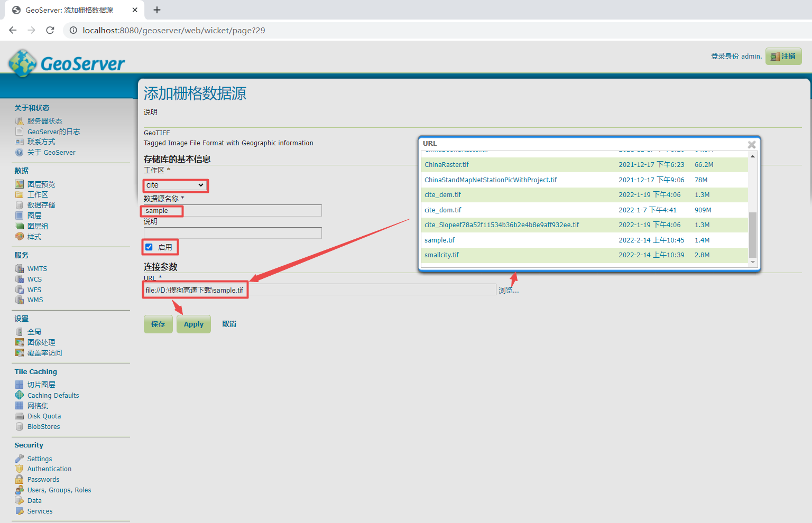This screenshot has width=812, height=523.
Task: Open the Users, Groups, Roles page
Action: pyautogui.click(x=59, y=490)
